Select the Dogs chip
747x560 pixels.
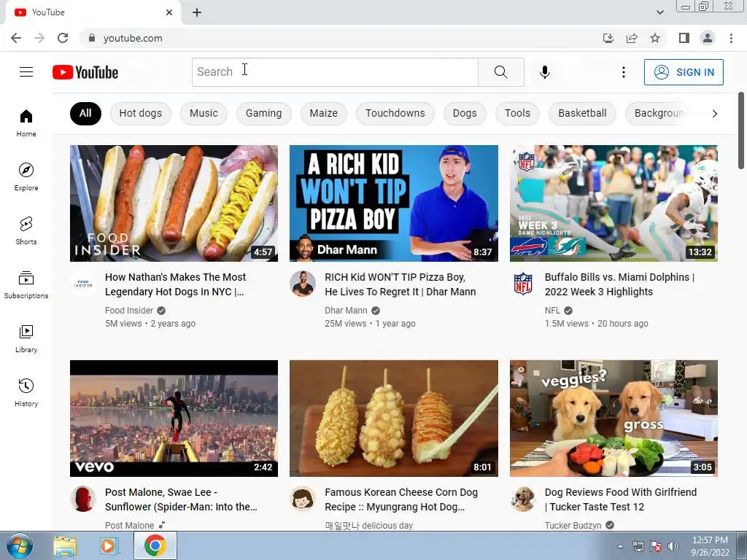pos(465,113)
